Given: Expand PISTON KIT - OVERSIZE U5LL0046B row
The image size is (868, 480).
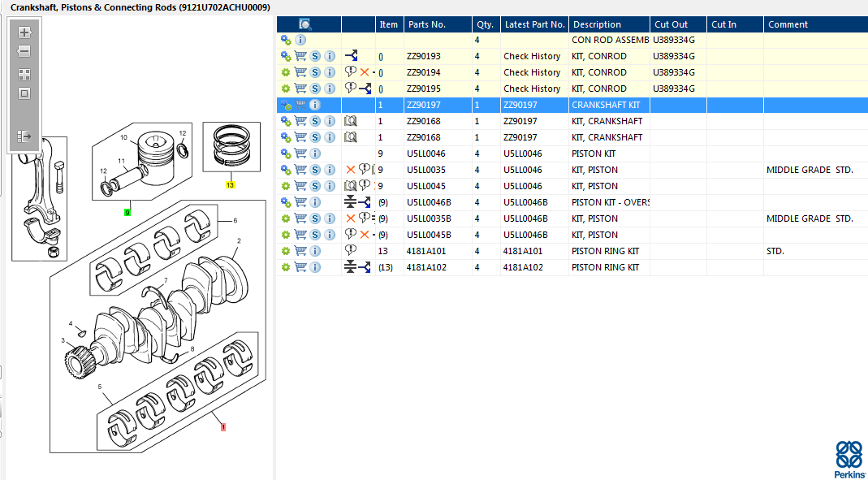Looking at the screenshot, I should click(286, 202).
